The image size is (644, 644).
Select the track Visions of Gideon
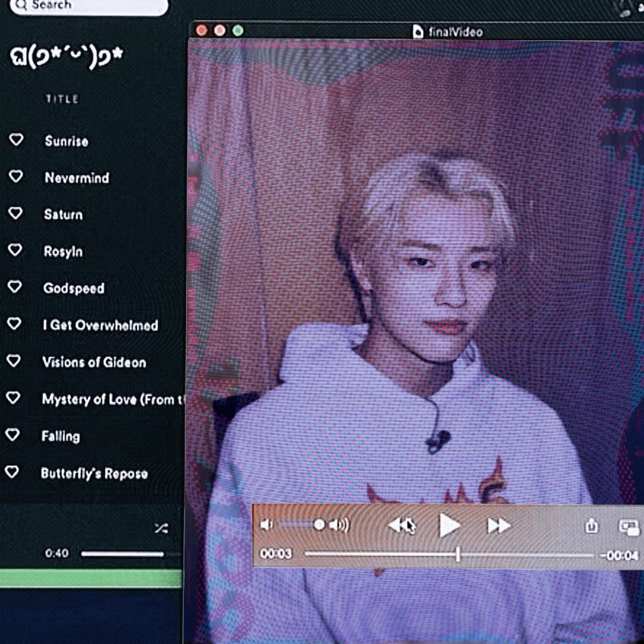tap(94, 362)
